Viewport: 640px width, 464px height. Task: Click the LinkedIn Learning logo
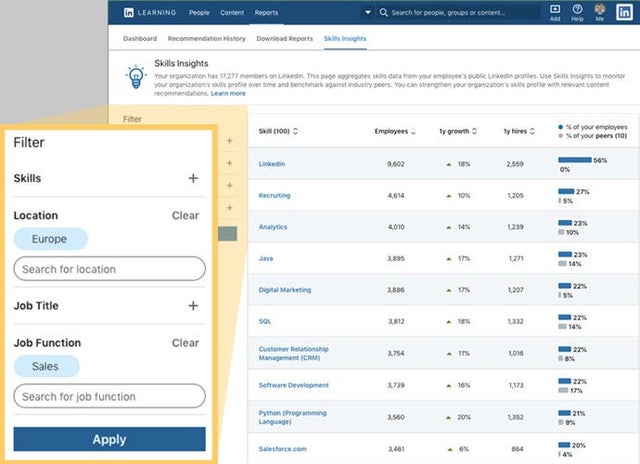click(149, 13)
